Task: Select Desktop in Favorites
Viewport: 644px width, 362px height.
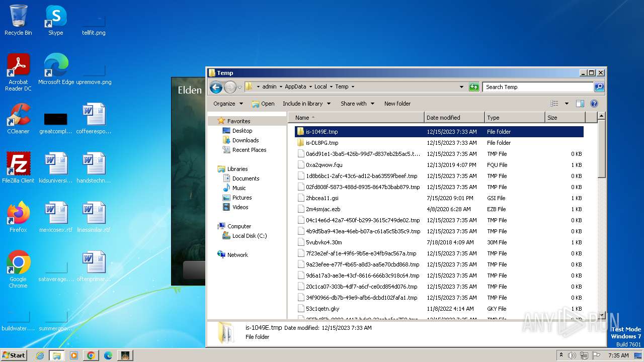Action: point(242,131)
